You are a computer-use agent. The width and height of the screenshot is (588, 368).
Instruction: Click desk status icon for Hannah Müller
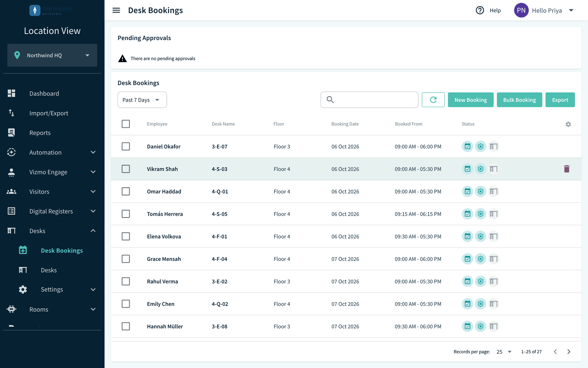click(x=494, y=326)
